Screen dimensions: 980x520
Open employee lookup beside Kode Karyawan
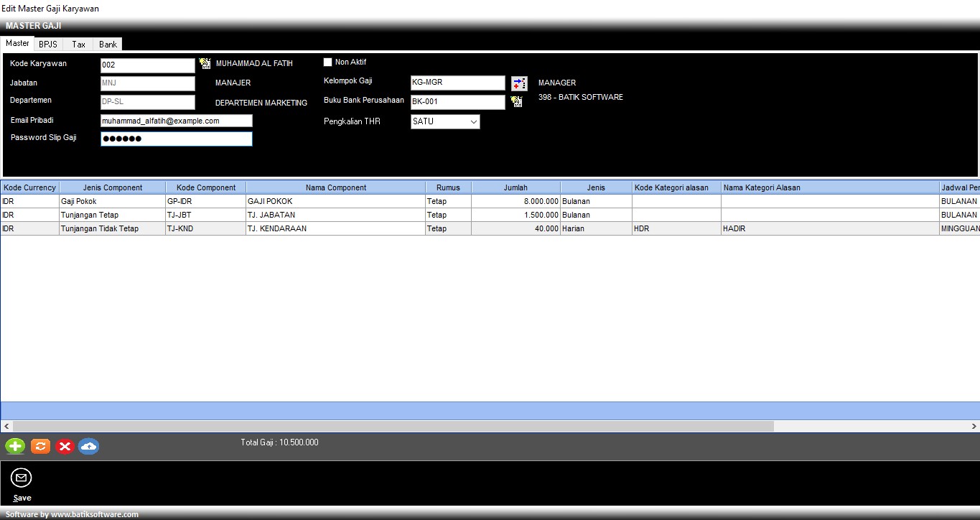click(x=205, y=64)
